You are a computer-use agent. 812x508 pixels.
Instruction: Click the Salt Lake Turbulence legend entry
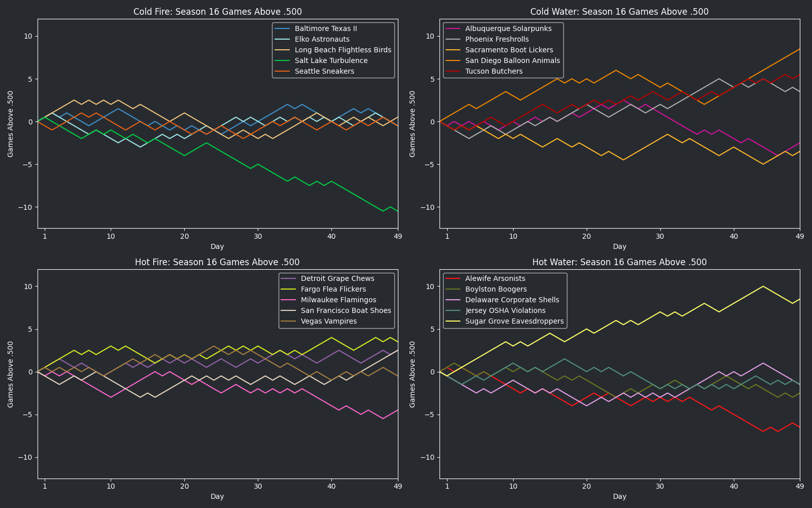pos(331,60)
